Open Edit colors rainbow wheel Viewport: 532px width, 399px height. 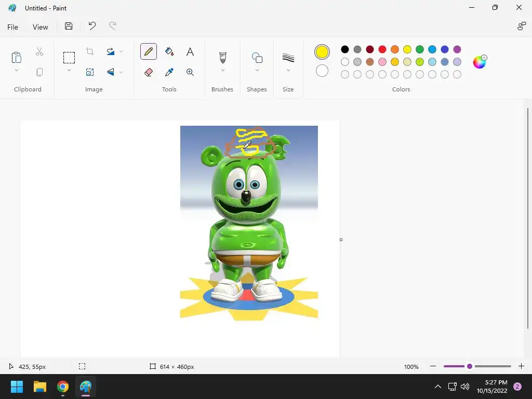tap(480, 62)
